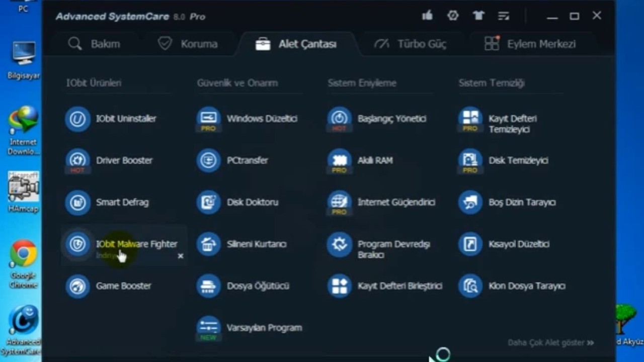The height and width of the screenshot is (362, 644).
Task: Open the skin shirt icon in title bar
Action: coord(478,16)
